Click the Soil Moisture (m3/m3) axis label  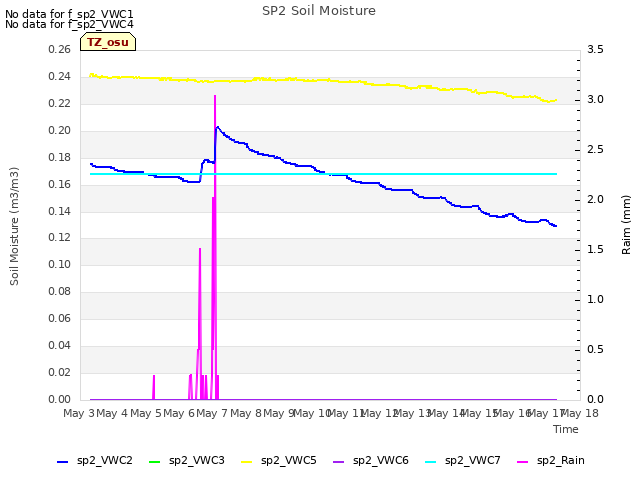click(x=14, y=226)
